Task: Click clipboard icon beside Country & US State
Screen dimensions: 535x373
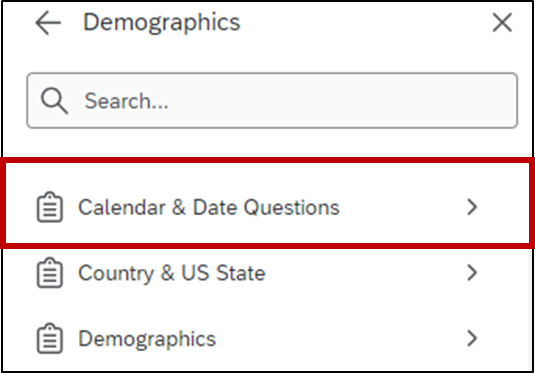Action: coord(50,273)
